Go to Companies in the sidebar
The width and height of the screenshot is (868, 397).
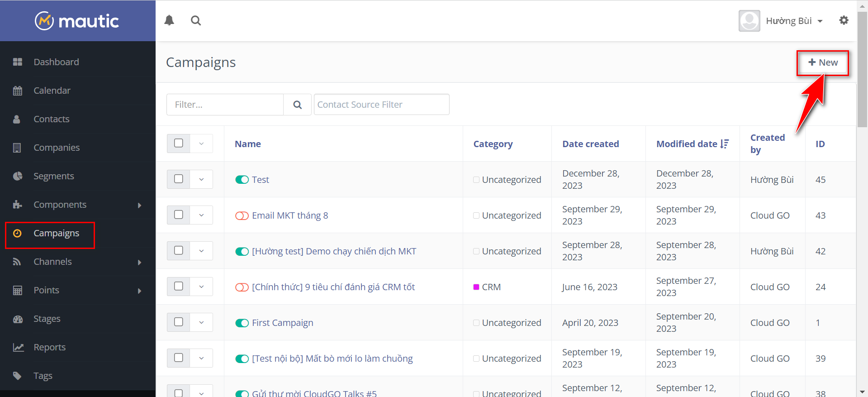coord(57,148)
